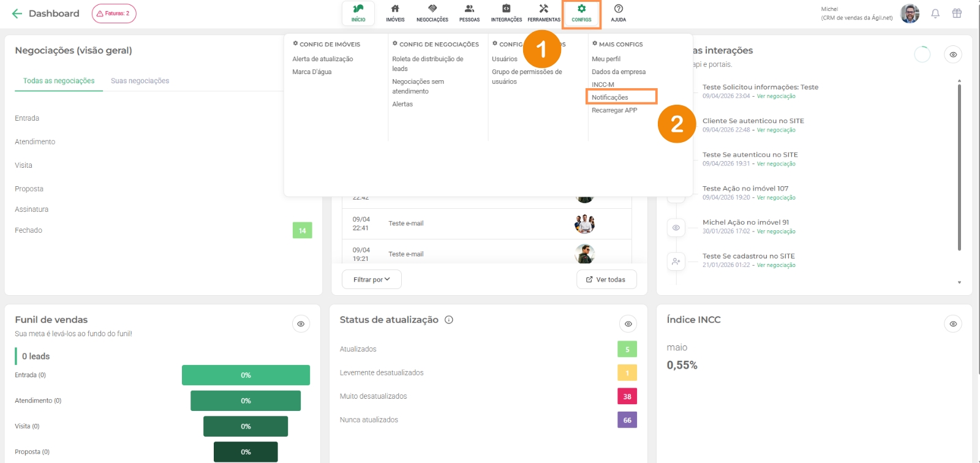The width and height of the screenshot is (980, 463).
Task: Select Notificações in Mais Configs menu
Action: pyautogui.click(x=610, y=97)
